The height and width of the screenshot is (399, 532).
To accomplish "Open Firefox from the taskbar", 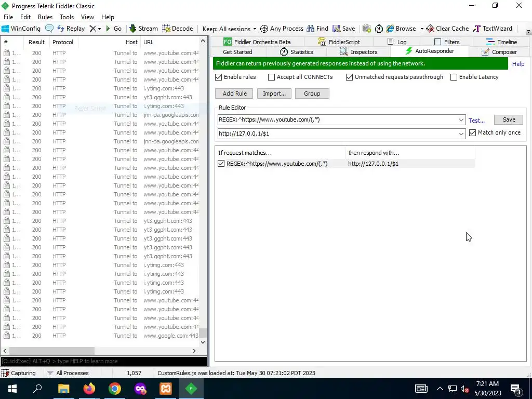I will point(89,389).
